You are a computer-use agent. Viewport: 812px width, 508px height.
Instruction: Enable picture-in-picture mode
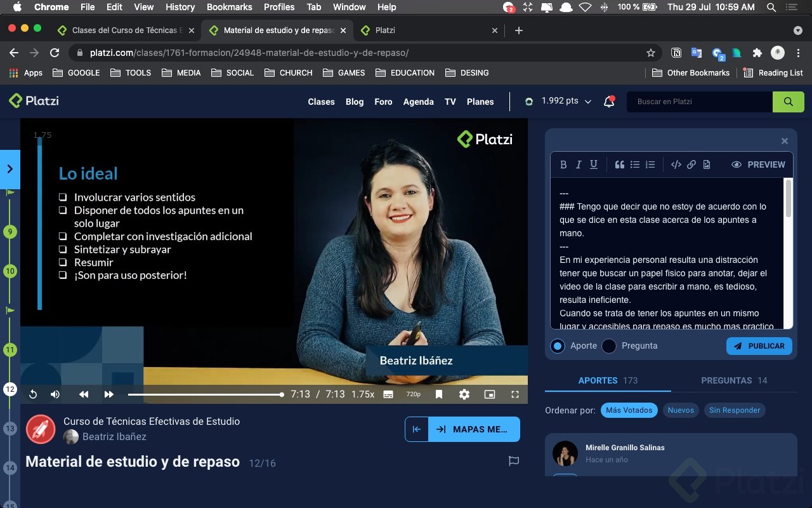[490, 394]
